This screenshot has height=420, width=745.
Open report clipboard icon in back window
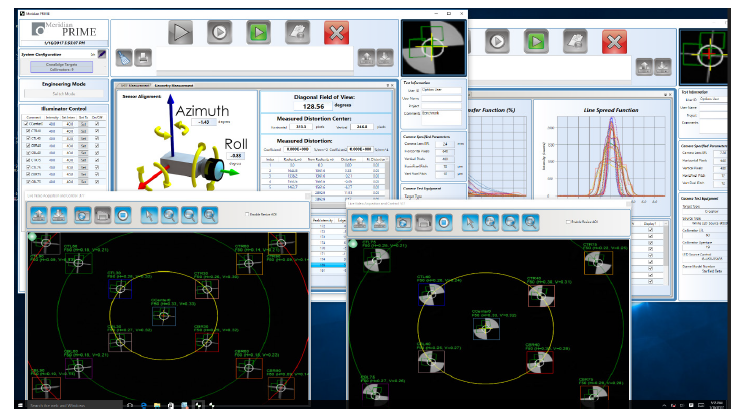(x=575, y=41)
